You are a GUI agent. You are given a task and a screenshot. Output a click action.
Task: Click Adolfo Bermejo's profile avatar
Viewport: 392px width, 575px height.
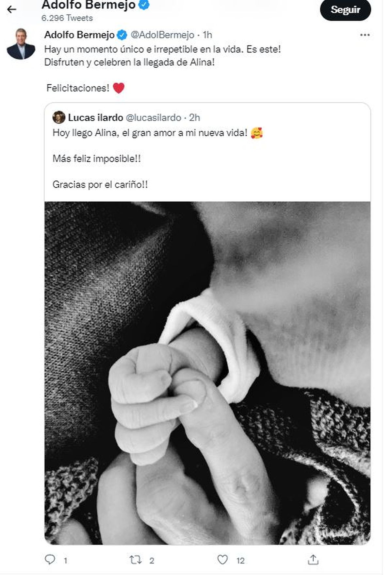(x=21, y=44)
